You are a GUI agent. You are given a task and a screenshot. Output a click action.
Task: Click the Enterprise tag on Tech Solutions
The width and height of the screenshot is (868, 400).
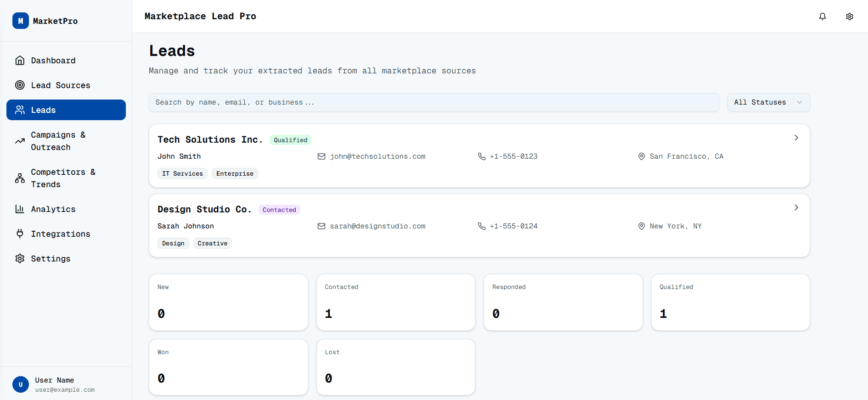pos(235,174)
